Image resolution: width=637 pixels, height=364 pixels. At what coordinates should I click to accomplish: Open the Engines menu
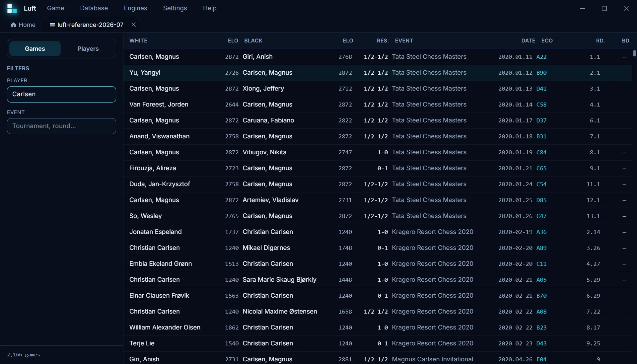pos(135,8)
